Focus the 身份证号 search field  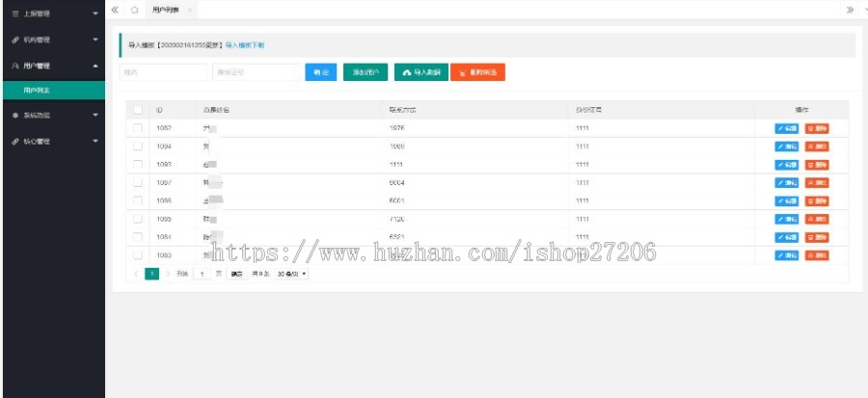pyautogui.click(x=257, y=72)
